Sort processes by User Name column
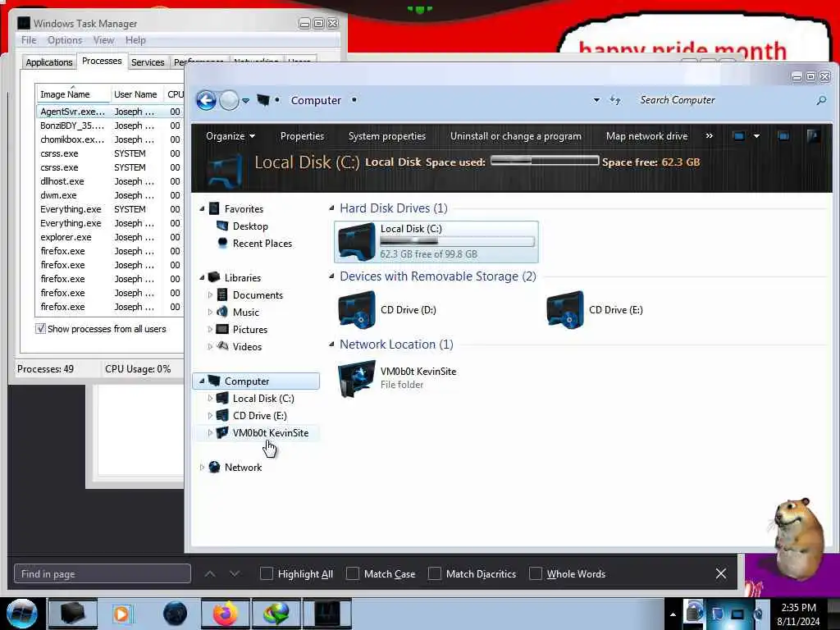Viewport: 840px width, 630px height. (x=136, y=94)
